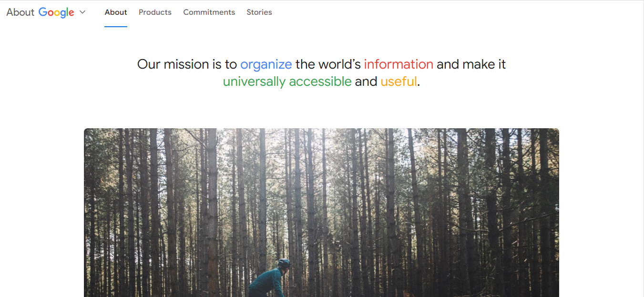The image size is (644, 297).
Task: Select the About navigation tab
Action: click(116, 12)
